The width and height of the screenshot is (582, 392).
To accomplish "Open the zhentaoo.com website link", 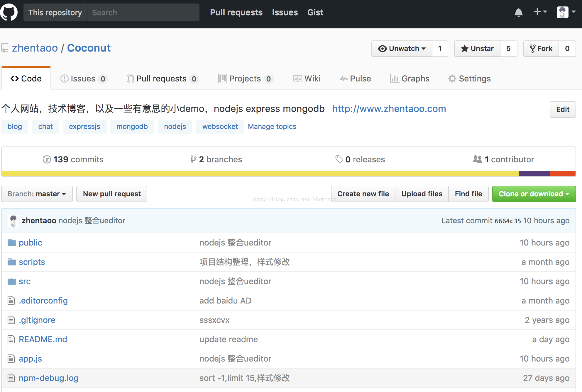I will coord(389,109).
